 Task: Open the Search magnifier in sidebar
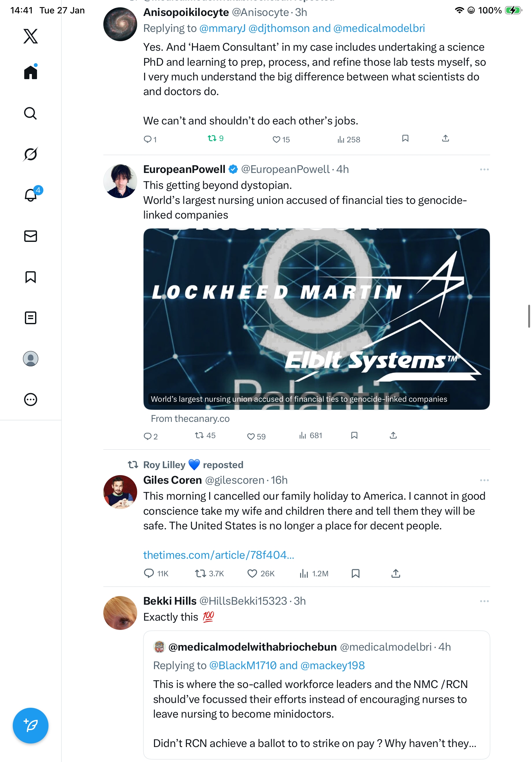click(x=31, y=113)
